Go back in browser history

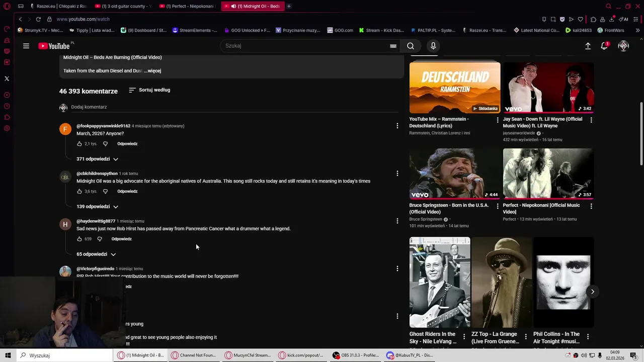click(20, 19)
